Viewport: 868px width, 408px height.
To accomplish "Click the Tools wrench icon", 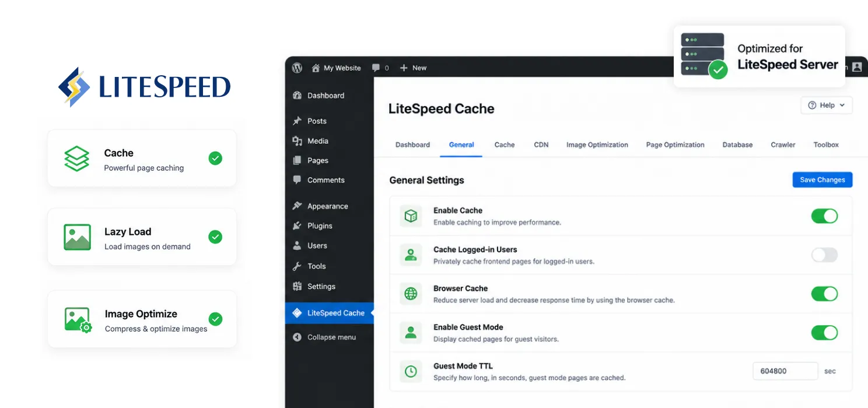I will [x=297, y=266].
